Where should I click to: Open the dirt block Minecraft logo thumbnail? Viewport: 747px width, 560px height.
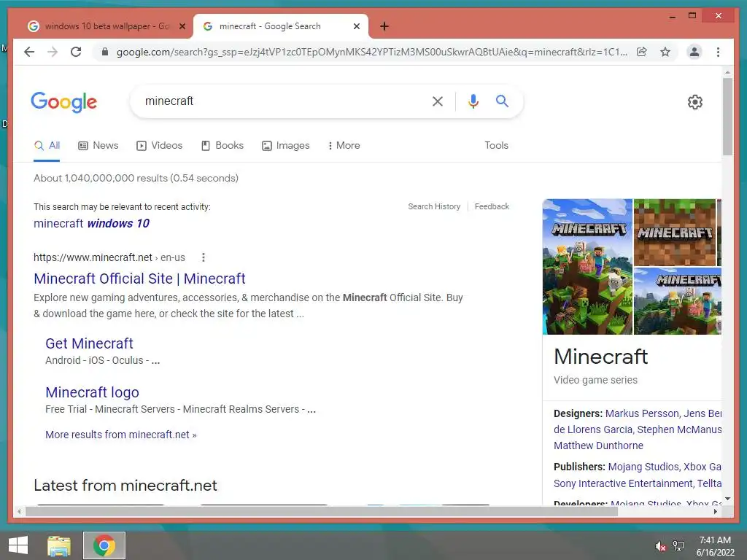point(675,233)
